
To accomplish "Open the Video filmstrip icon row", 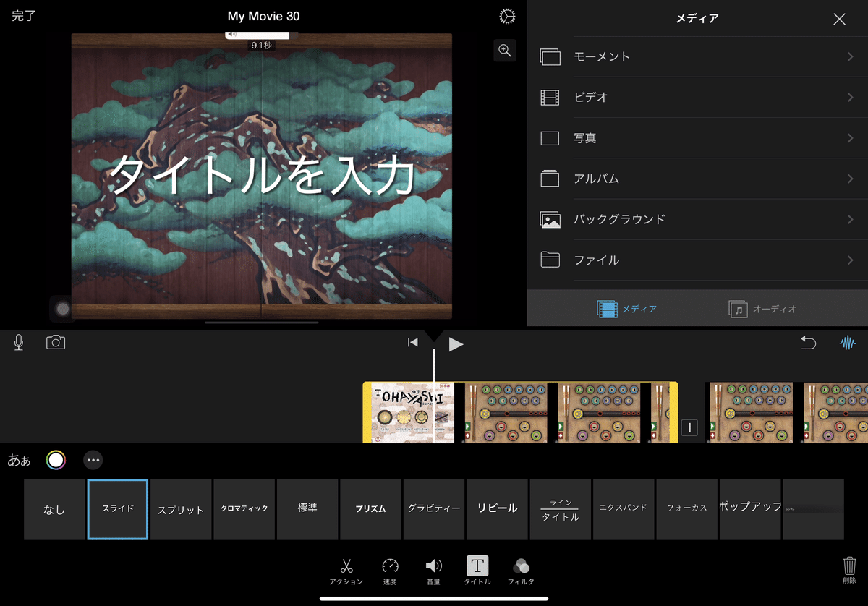I will click(697, 98).
